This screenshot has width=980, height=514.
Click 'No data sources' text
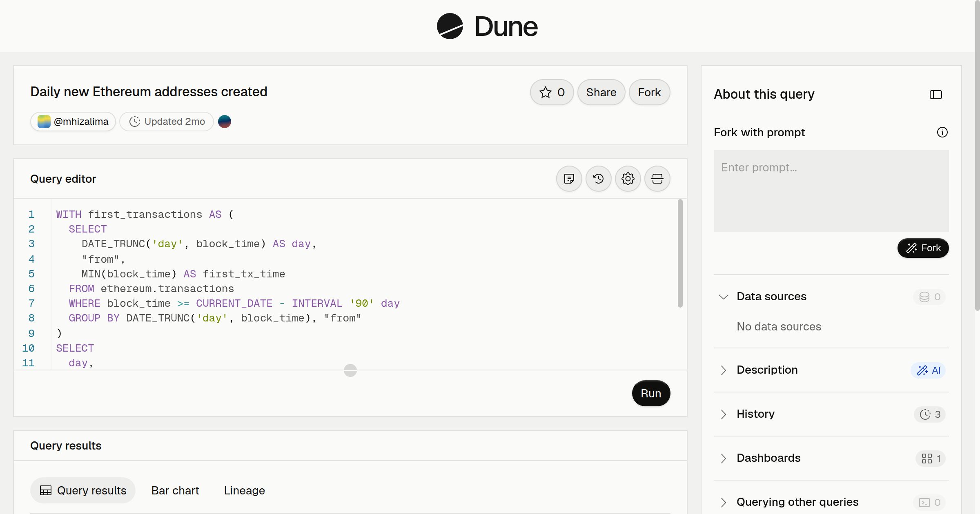(x=779, y=326)
